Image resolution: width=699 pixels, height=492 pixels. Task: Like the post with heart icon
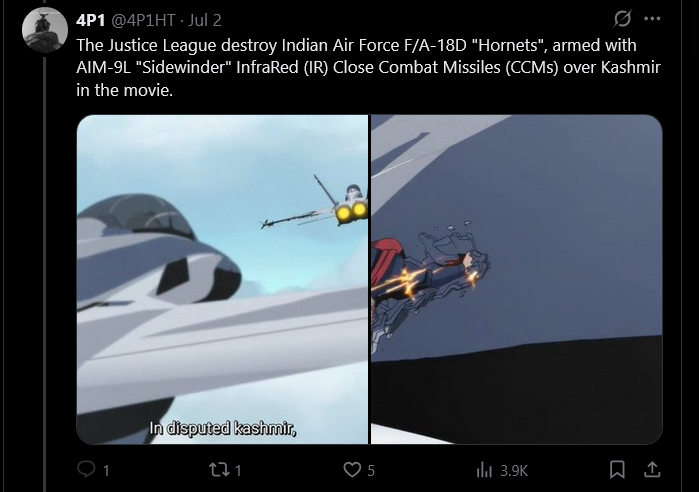[x=352, y=470]
